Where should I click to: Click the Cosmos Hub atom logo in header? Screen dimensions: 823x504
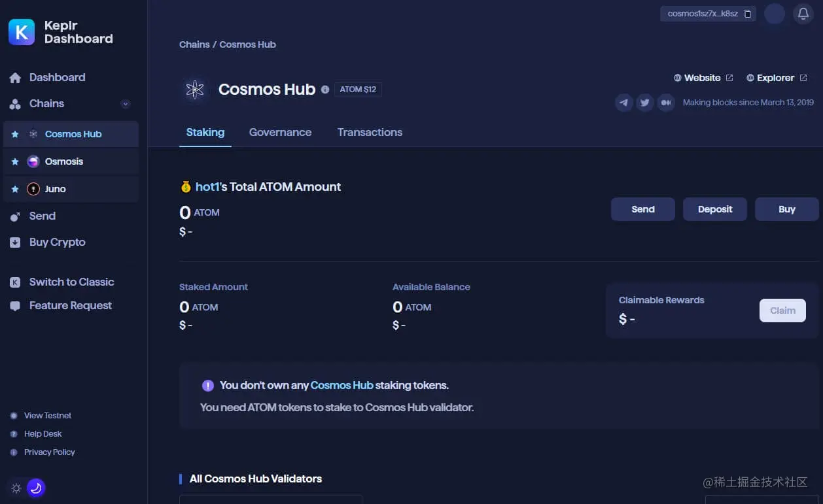(x=194, y=90)
